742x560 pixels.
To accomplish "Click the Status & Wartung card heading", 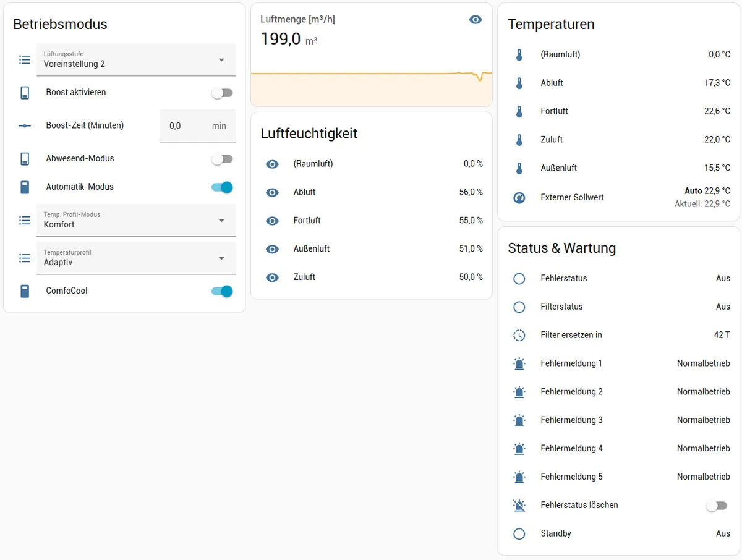I will pyautogui.click(x=562, y=248).
